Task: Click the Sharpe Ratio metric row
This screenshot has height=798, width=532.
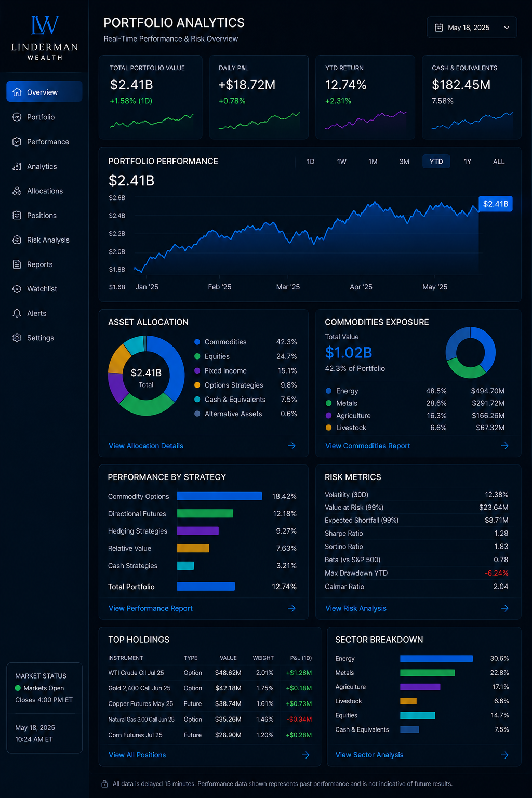Action: [417, 534]
